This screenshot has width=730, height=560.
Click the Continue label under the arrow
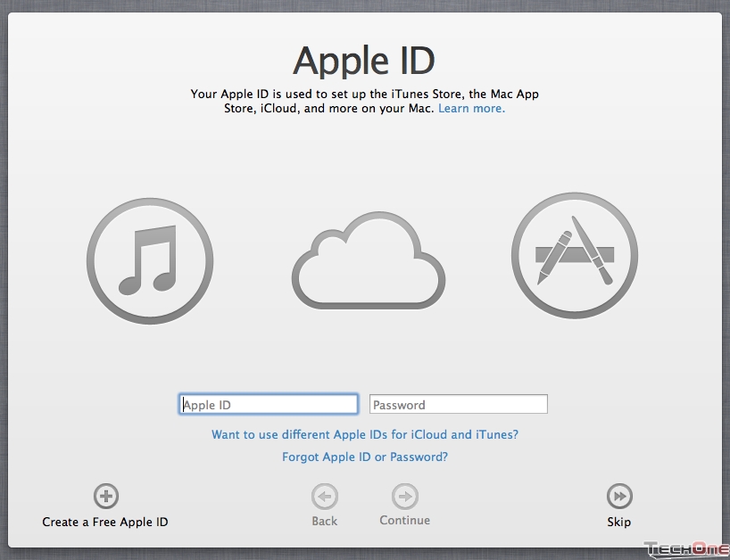(404, 521)
